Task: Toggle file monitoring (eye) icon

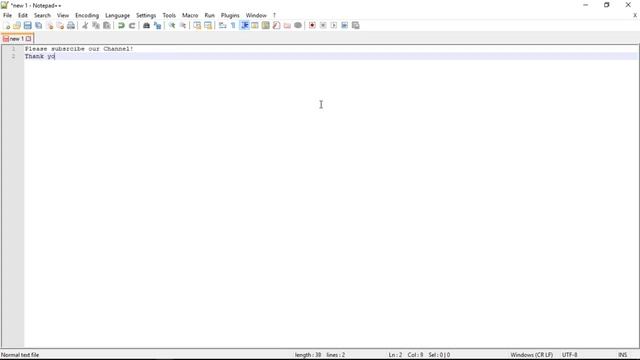Action: 298,25
